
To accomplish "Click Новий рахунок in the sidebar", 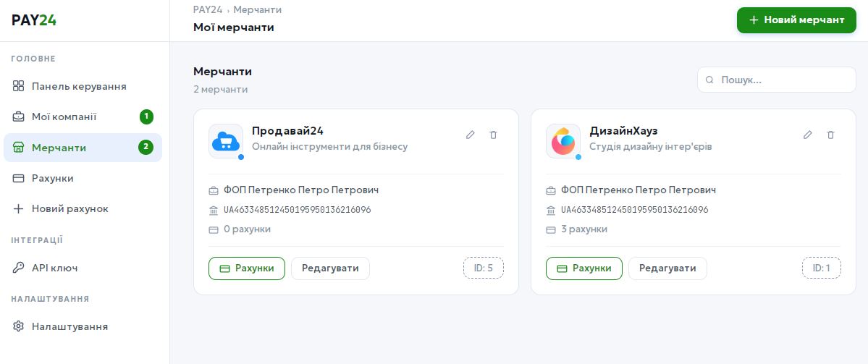I will pyautogui.click(x=69, y=208).
